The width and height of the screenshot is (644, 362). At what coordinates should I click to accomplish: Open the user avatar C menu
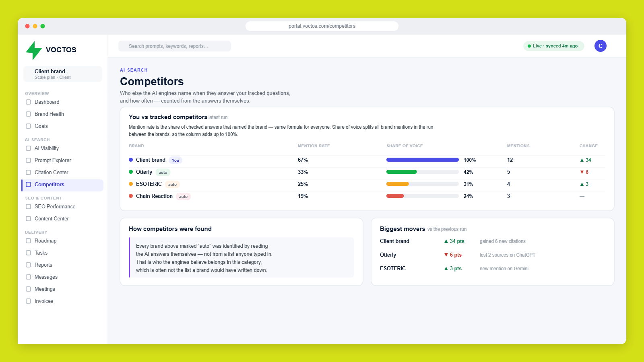pos(600,46)
